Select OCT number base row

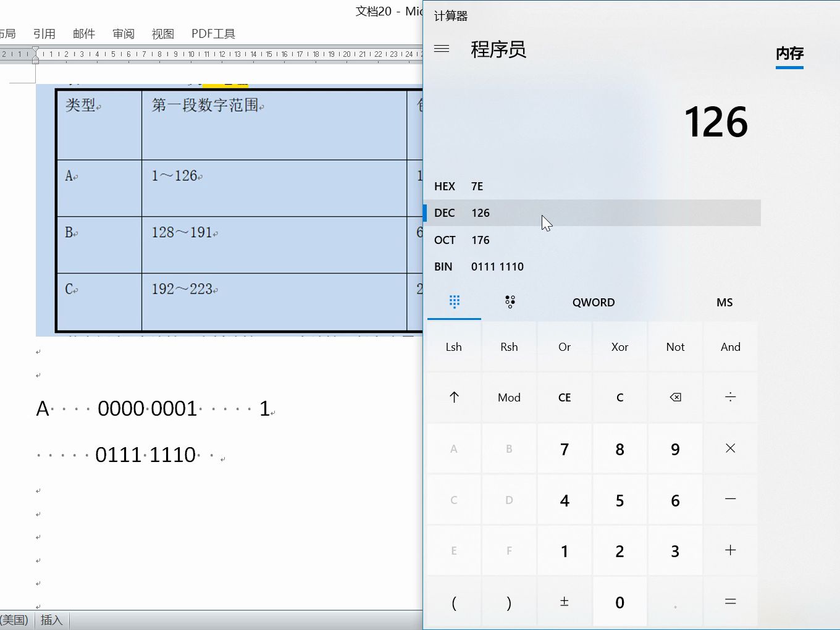593,240
